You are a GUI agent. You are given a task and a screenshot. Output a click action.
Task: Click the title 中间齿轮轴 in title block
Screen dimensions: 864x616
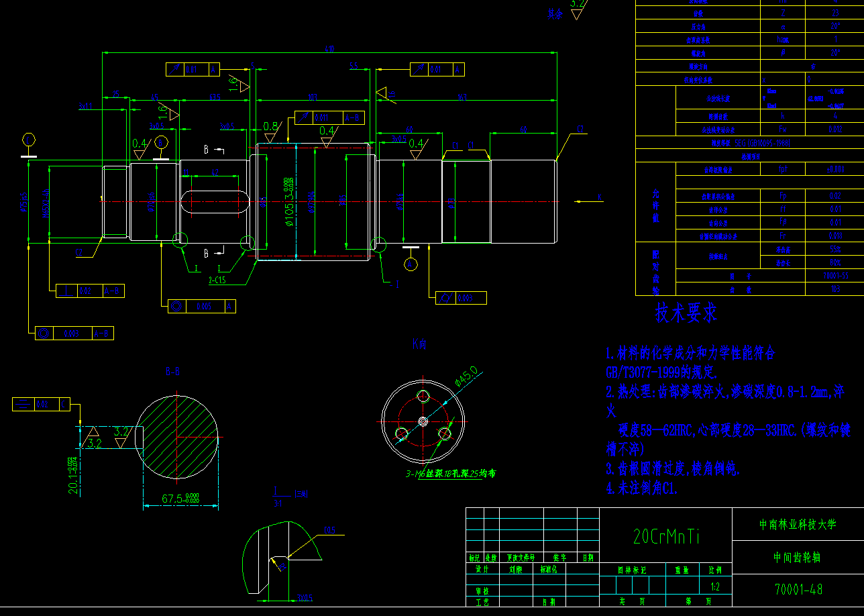point(798,557)
